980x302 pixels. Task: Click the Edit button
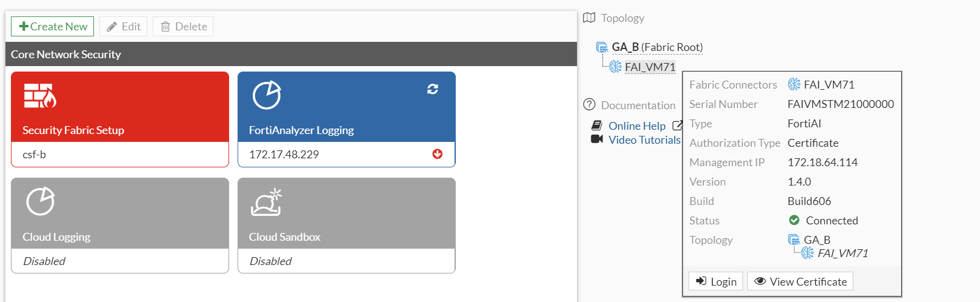(124, 26)
